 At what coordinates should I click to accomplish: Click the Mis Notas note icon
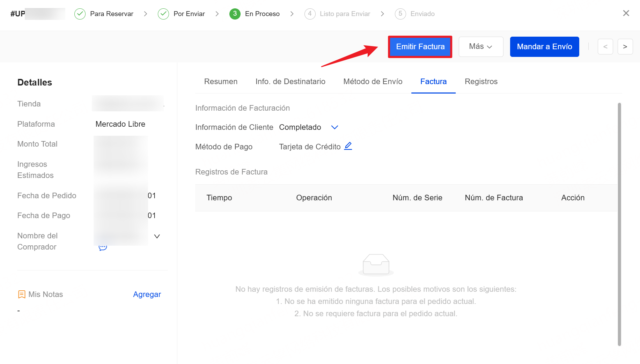tap(22, 295)
